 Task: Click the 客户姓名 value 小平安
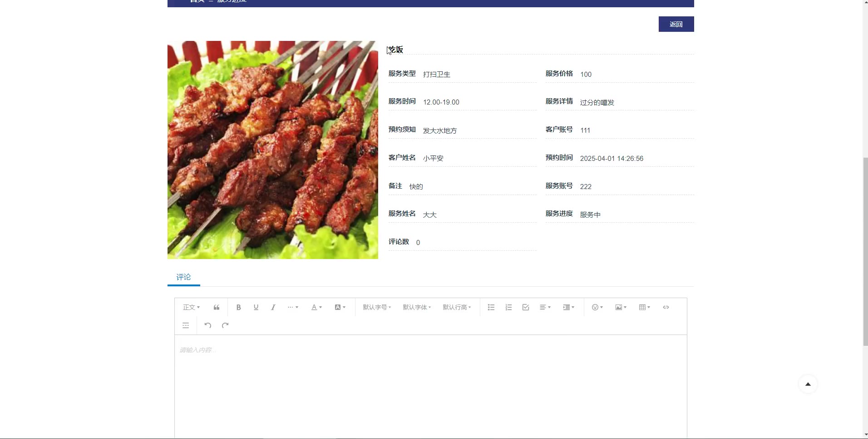pos(433,158)
